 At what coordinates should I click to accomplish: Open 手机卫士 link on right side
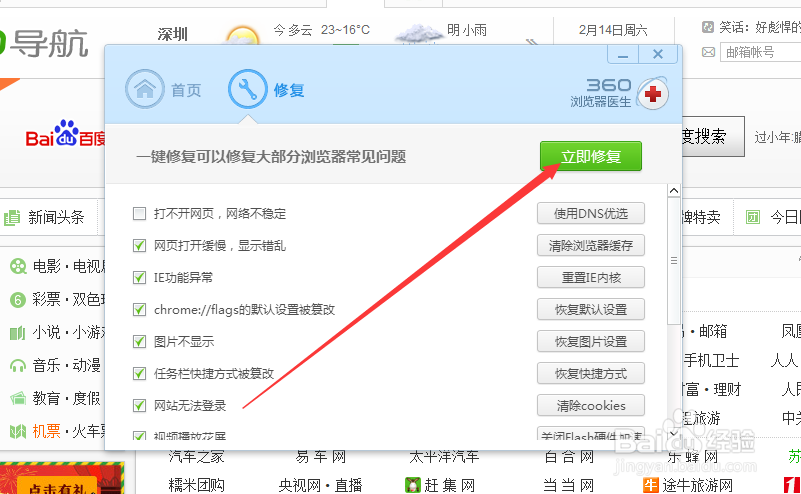click(x=711, y=361)
